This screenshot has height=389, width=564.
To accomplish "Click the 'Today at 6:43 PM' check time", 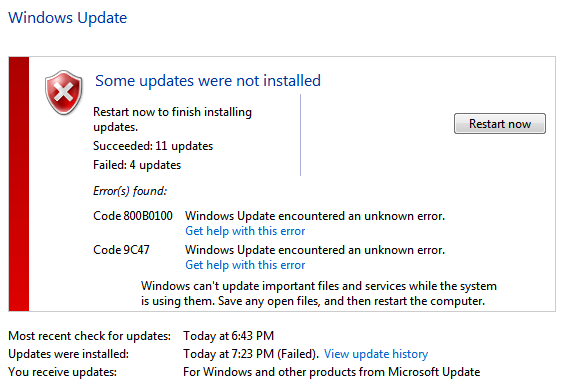I will coord(228,336).
